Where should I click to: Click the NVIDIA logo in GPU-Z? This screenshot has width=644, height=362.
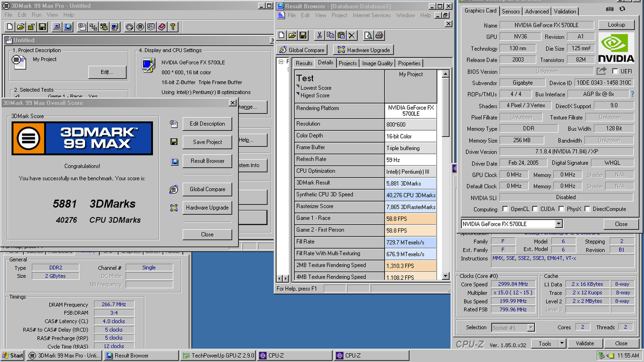616,49
